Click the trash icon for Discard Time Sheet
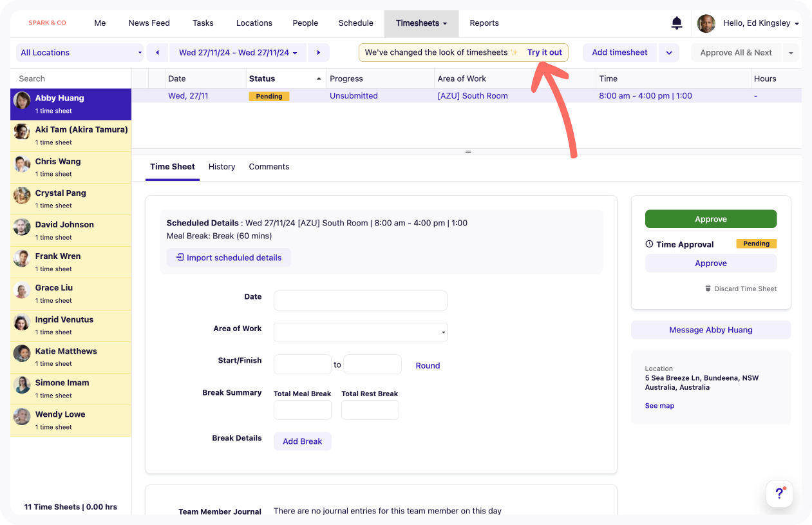The height and width of the screenshot is (525, 812). point(708,289)
